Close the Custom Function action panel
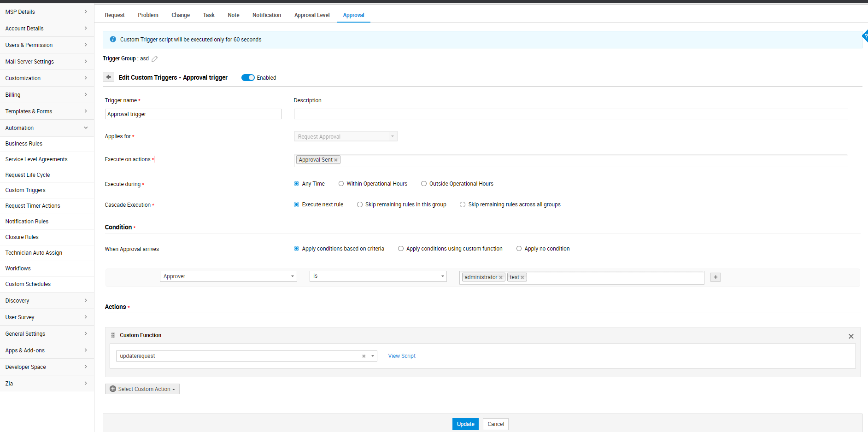Screen dimensions: 868x432 850,336
